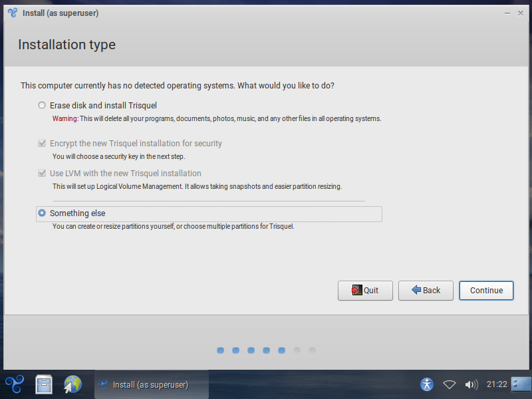Toggle Use LVM with the new installation checkbox
Screen dimensions: 532x399
42,174
